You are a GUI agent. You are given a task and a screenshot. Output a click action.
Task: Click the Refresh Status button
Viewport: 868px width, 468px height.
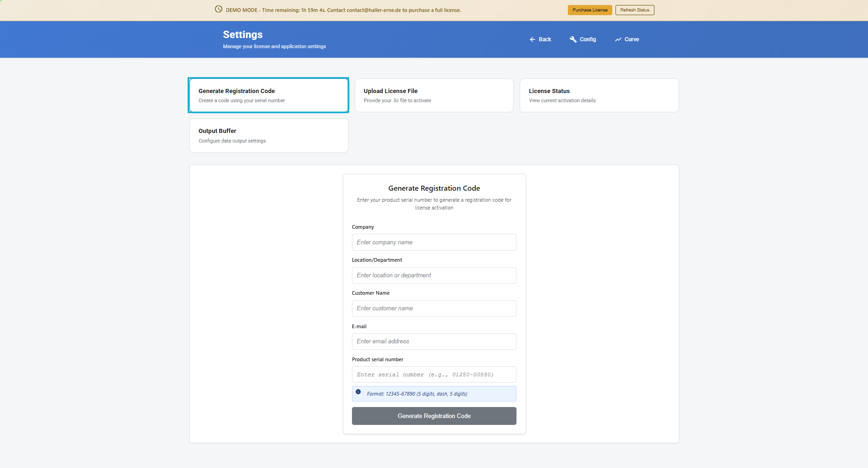tap(635, 10)
